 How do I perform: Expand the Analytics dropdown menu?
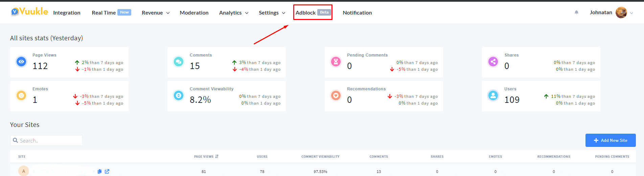234,13
